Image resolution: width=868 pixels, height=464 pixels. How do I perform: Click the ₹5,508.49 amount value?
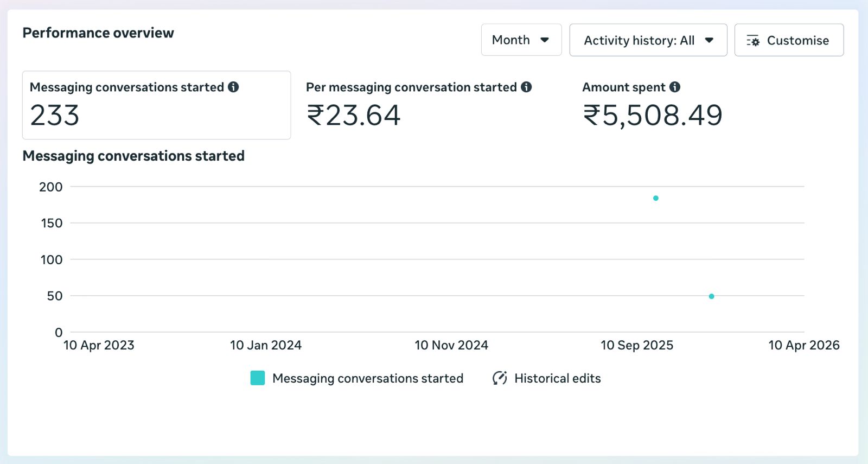[653, 116]
